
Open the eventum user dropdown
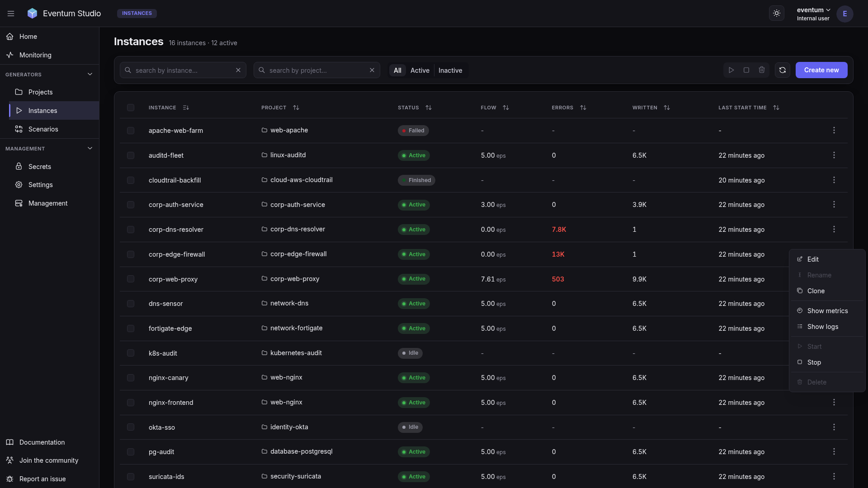pyautogui.click(x=813, y=14)
